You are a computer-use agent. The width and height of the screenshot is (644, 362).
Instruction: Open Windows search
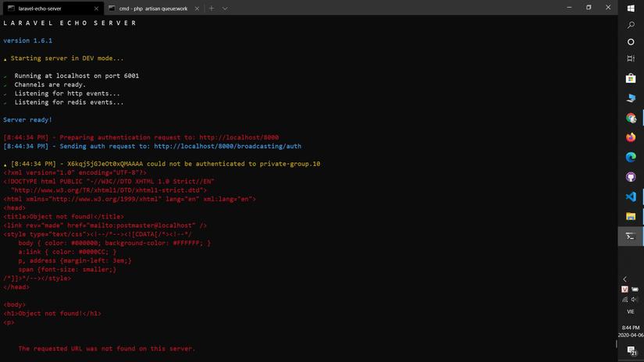631,26
